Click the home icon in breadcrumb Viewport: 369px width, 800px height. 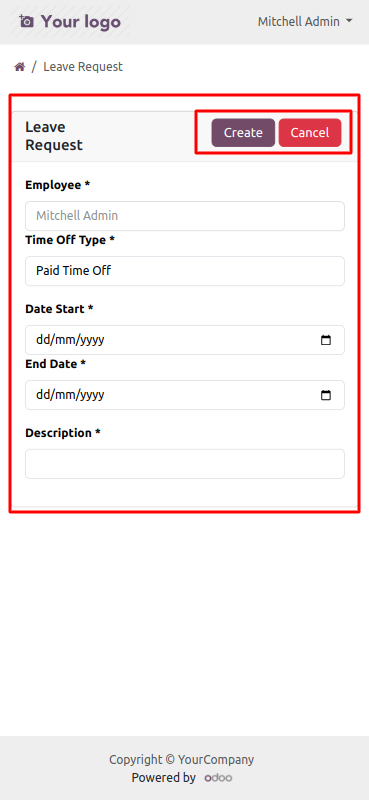(19, 67)
